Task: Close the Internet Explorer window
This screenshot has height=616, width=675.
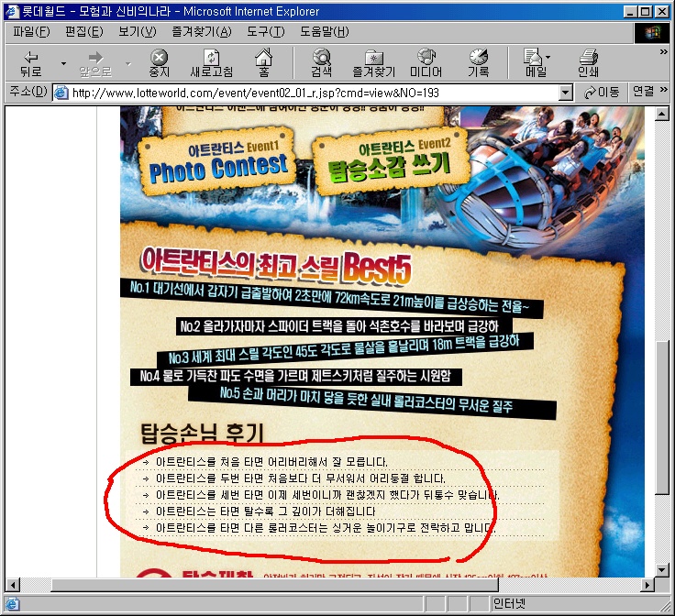Action: (x=661, y=12)
